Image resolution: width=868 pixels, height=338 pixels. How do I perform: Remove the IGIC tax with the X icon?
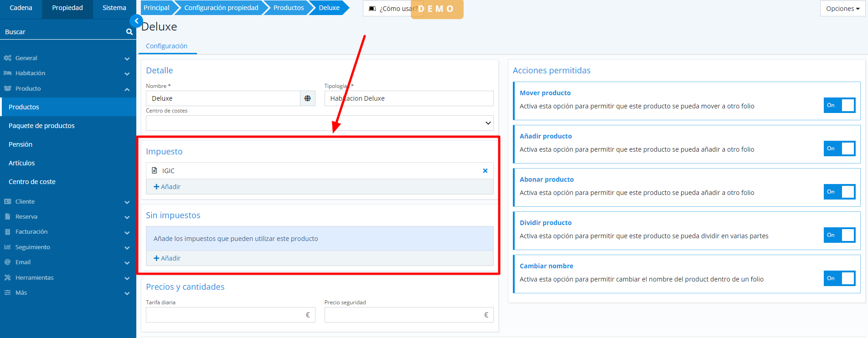click(x=485, y=171)
